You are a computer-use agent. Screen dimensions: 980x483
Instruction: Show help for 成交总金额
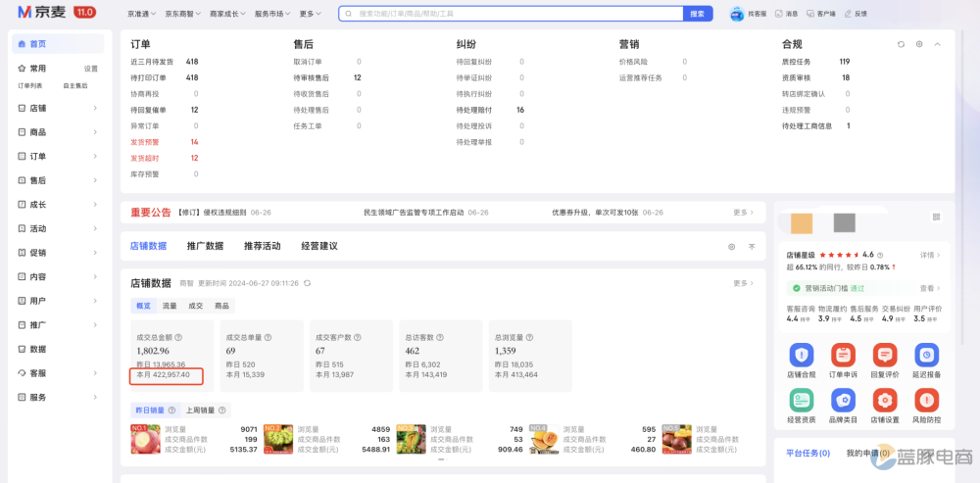pos(178,337)
